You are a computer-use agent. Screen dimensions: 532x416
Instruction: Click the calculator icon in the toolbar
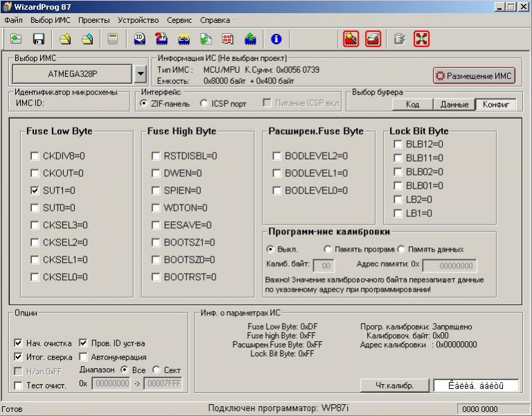[x=113, y=40]
